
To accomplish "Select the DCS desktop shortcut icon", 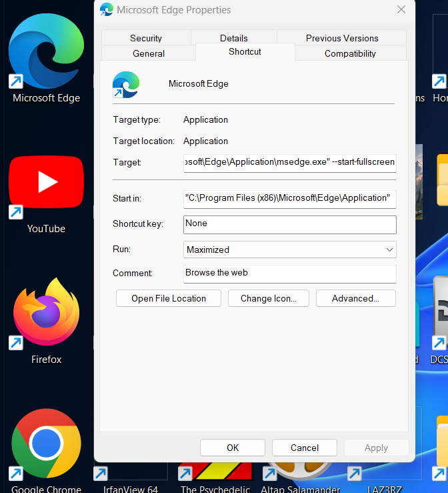I will 440,314.
